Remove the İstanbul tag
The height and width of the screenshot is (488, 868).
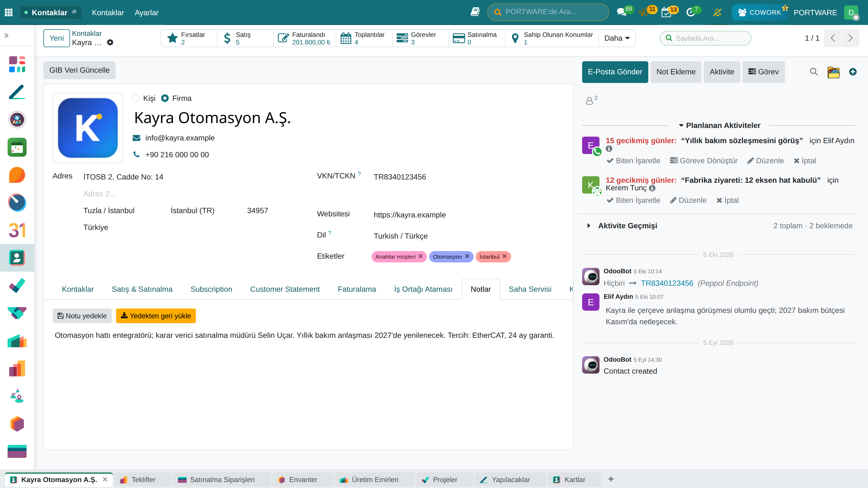tap(505, 256)
